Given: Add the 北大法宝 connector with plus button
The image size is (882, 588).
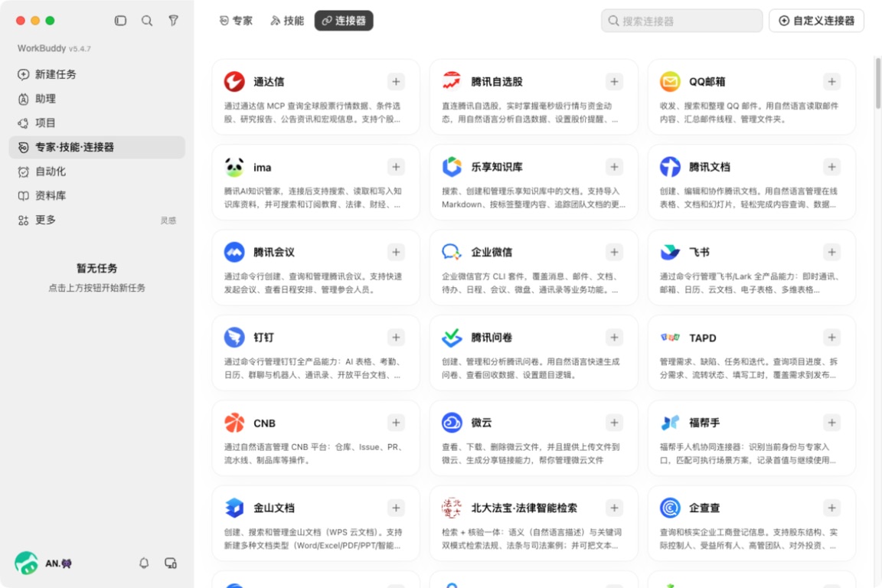Looking at the screenshot, I should (614, 508).
